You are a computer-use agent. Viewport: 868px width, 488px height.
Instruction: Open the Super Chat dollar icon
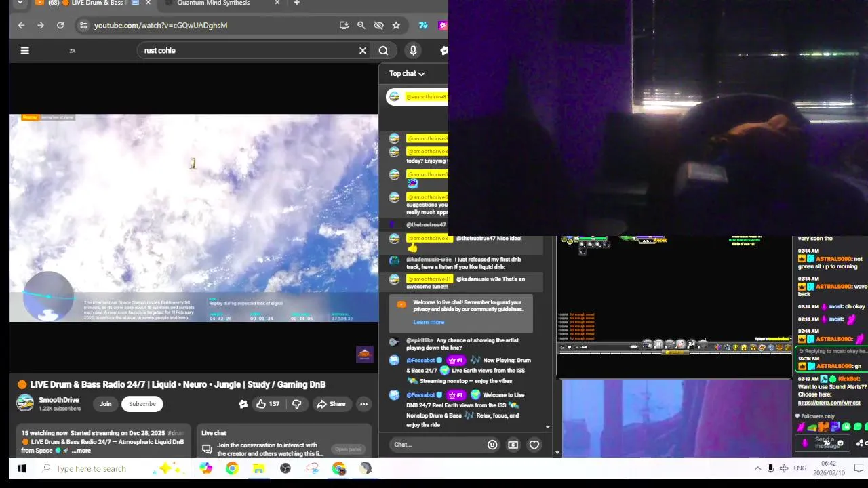pyautogui.click(x=513, y=445)
